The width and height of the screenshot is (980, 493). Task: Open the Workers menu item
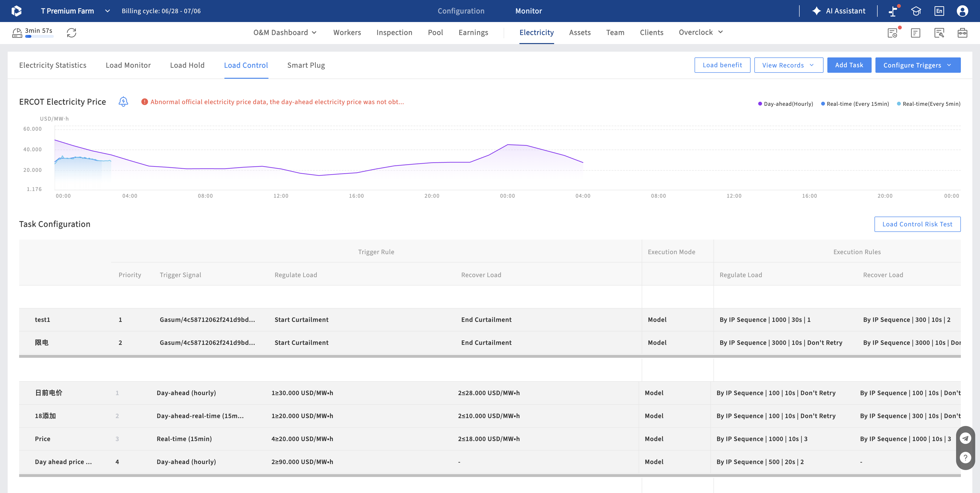(347, 33)
